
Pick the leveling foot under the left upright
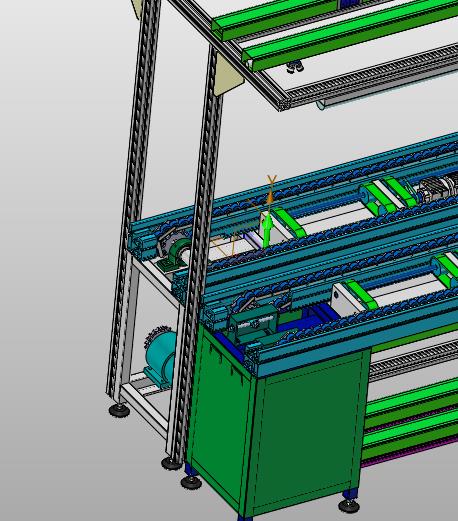pyautogui.click(x=119, y=410)
